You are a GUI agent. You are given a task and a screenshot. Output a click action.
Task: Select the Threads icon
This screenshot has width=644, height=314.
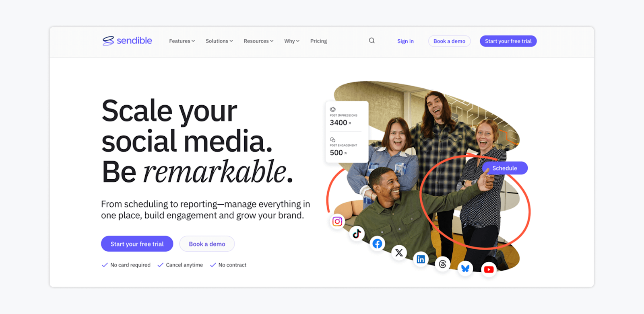click(x=442, y=264)
